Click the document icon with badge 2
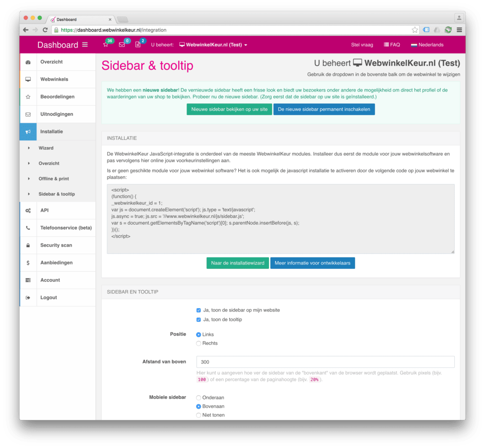This screenshot has width=485, height=448. point(138,45)
